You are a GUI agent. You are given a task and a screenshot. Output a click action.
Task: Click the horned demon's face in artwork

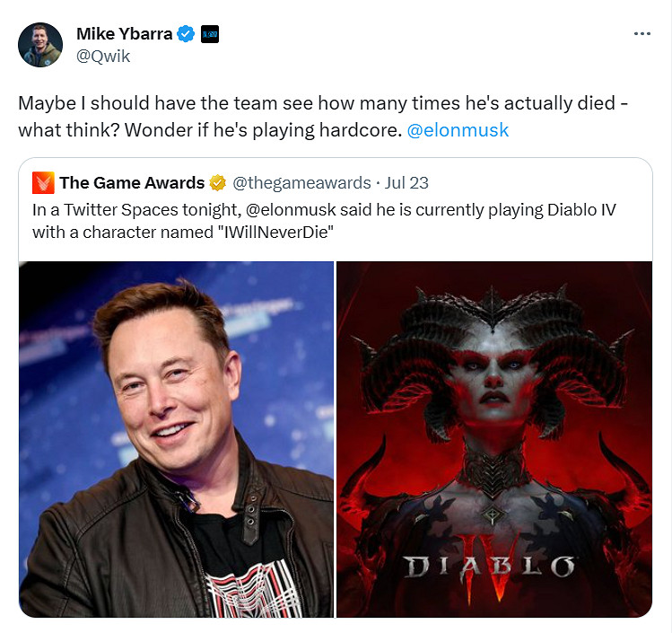click(493, 382)
